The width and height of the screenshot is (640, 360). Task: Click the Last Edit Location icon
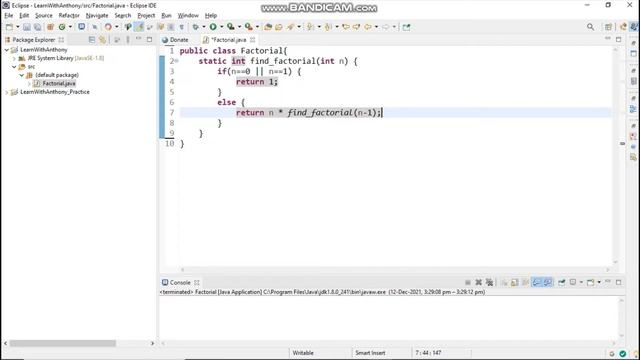(x=346, y=27)
